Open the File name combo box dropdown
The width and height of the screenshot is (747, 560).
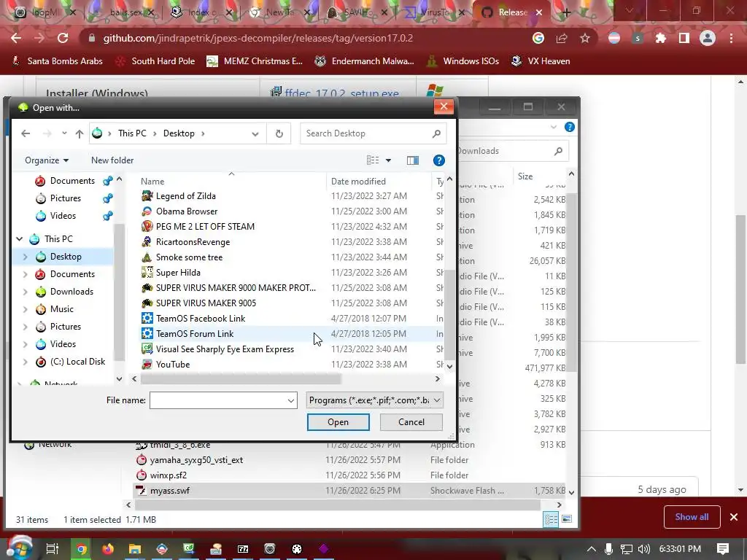pos(290,400)
